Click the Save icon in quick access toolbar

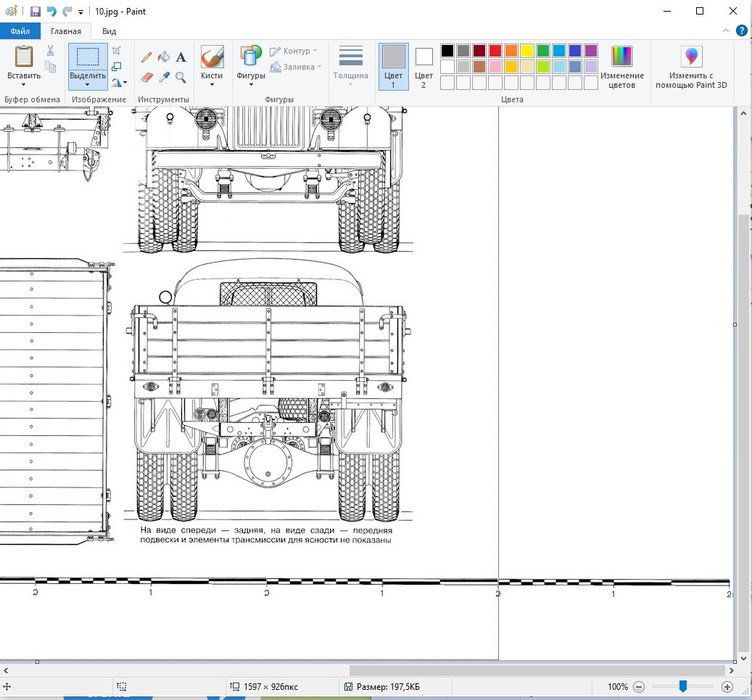point(36,11)
